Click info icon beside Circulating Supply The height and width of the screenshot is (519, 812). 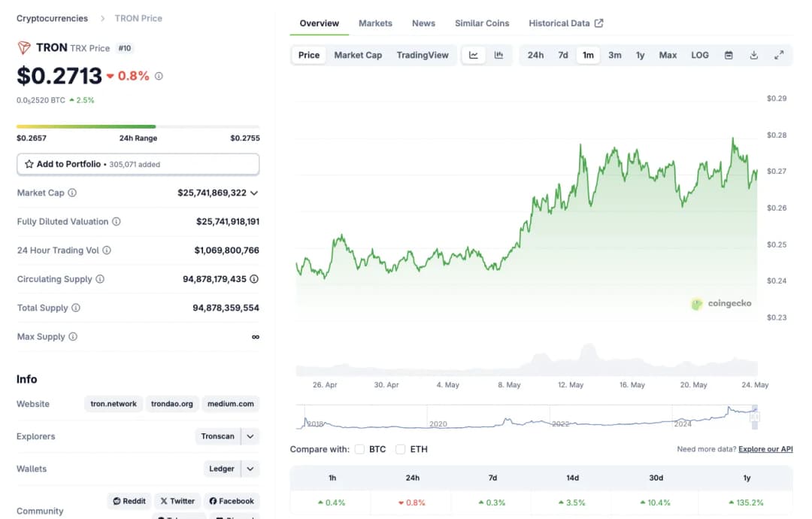pos(100,279)
